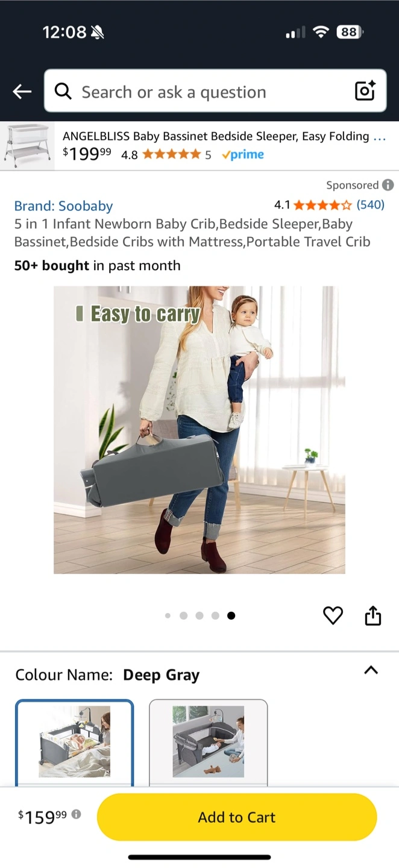Select the second colour variant thumbnail
The width and height of the screenshot is (399, 868).
tap(208, 743)
